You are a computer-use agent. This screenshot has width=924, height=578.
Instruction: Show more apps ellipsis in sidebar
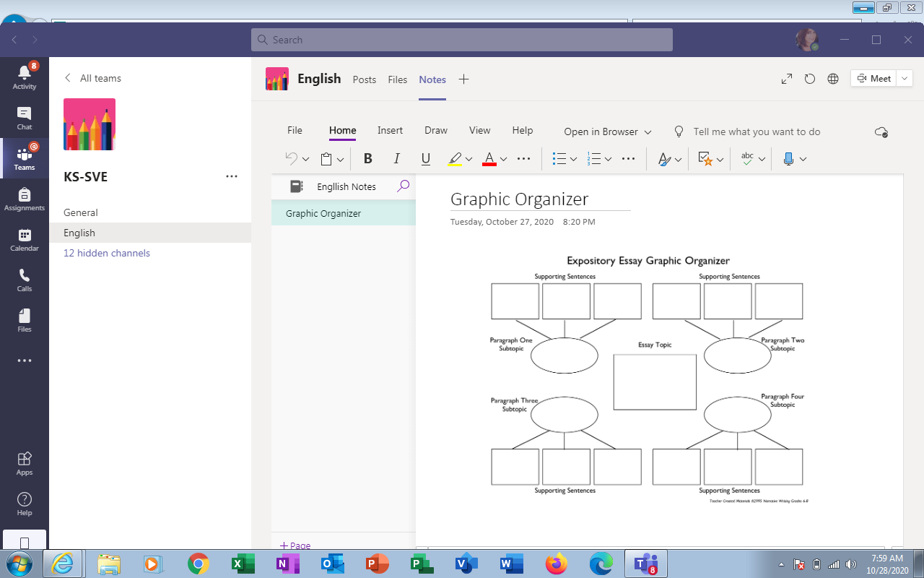pyautogui.click(x=25, y=361)
